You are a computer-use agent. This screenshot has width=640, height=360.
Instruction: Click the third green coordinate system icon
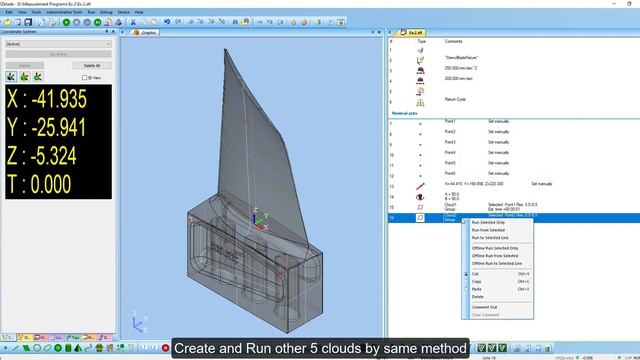pos(38,76)
